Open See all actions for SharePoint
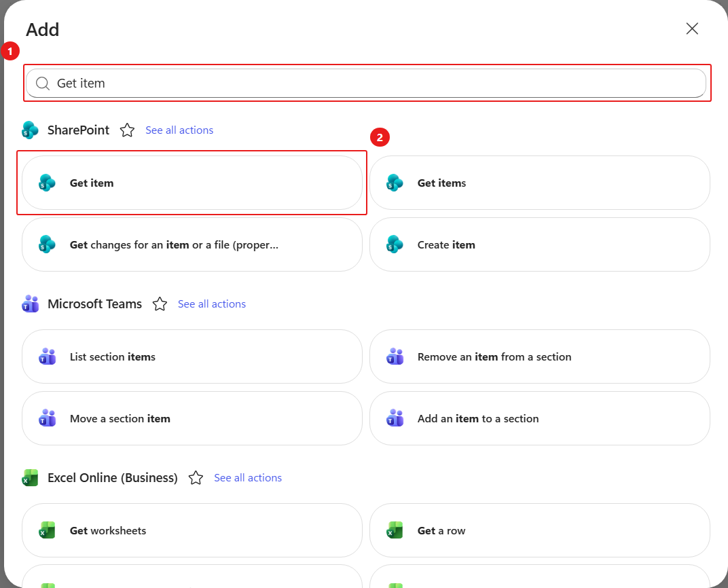This screenshot has height=588, width=728. (179, 130)
